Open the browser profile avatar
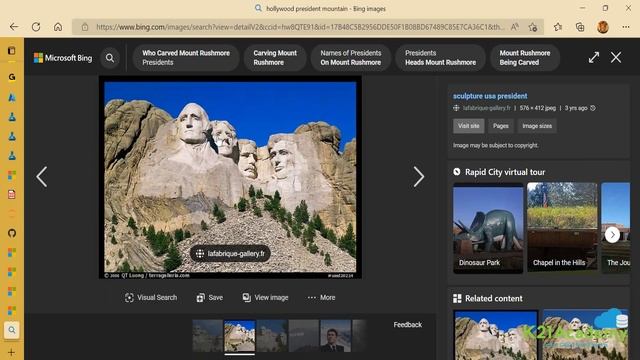 coord(603,27)
